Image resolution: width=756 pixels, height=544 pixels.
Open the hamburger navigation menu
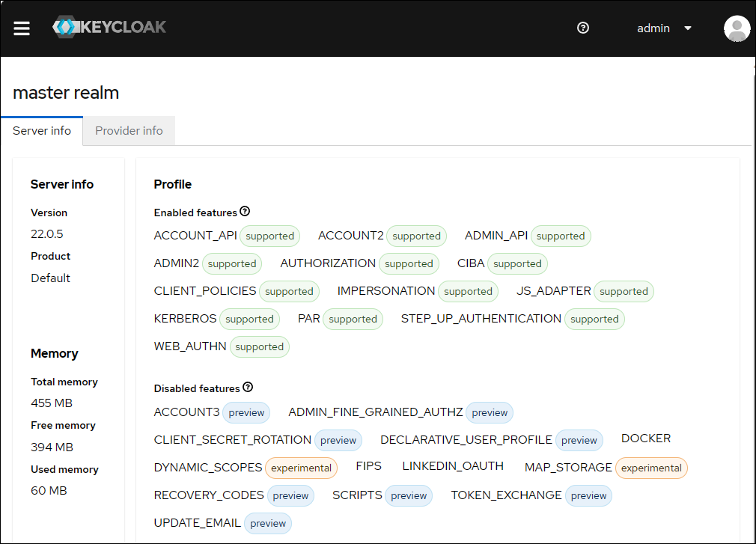coord(22,28)
